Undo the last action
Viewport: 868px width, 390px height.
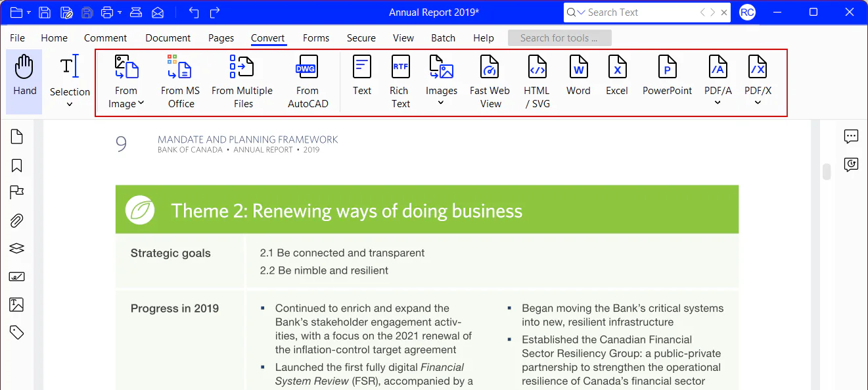pyautogui.click(x=193, y=12)
